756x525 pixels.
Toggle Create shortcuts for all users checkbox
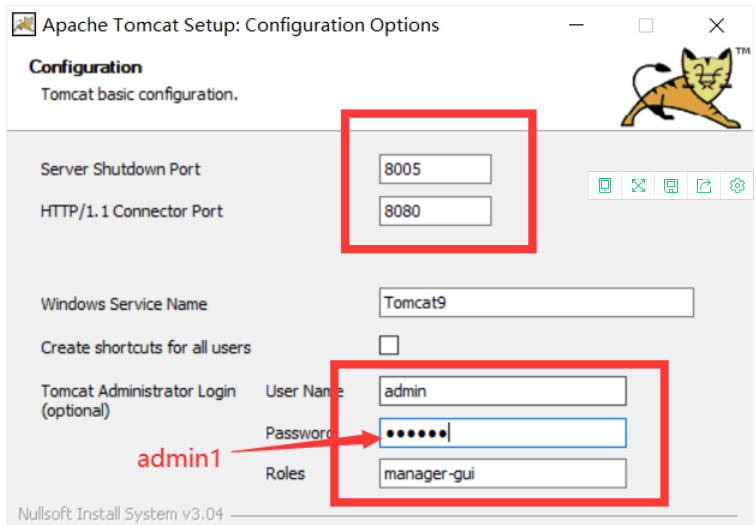click(x=389, y=345)
